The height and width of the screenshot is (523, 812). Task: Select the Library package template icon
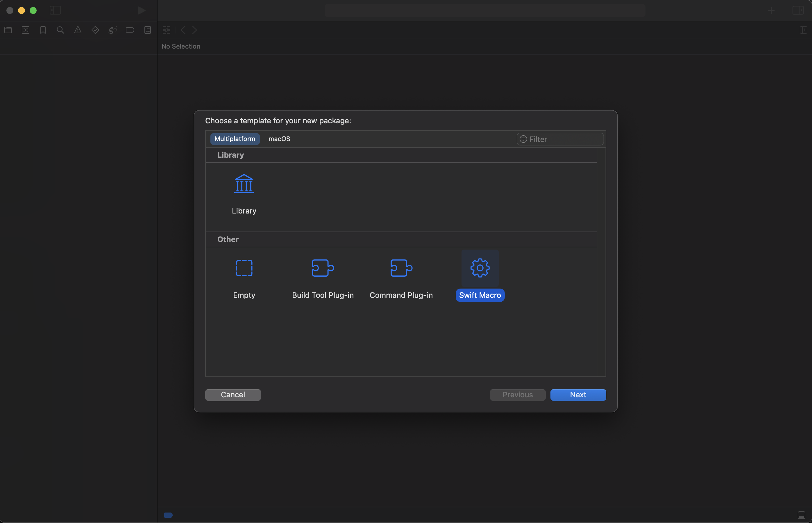(244, 184)
